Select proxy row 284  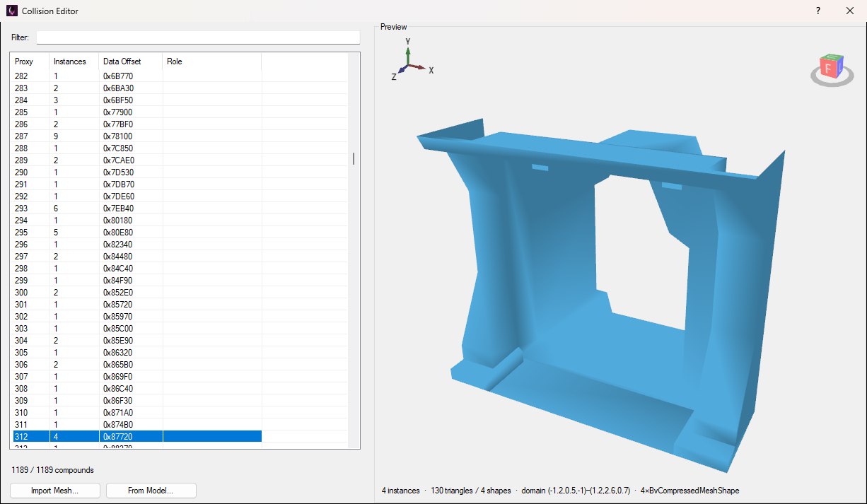click(x=137, y=100)
